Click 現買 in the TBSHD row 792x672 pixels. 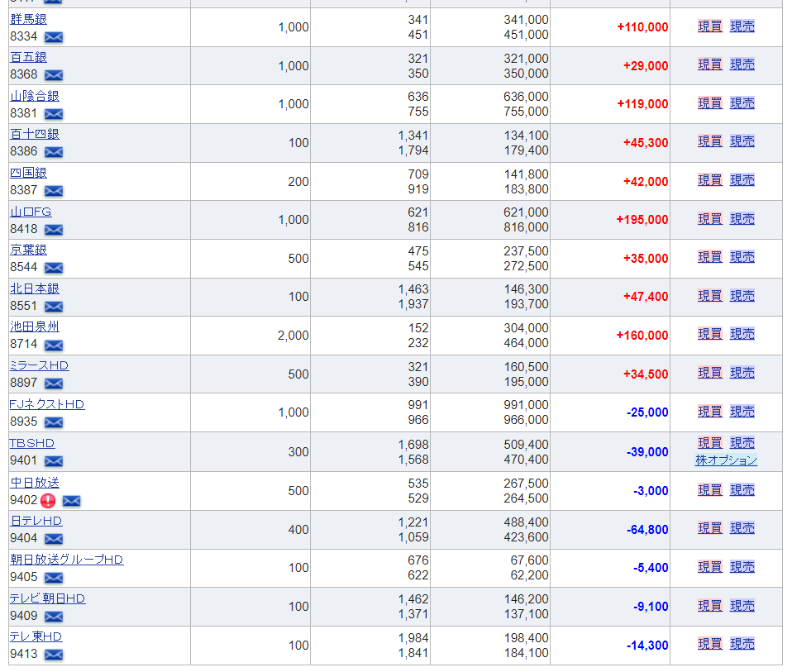710,443
